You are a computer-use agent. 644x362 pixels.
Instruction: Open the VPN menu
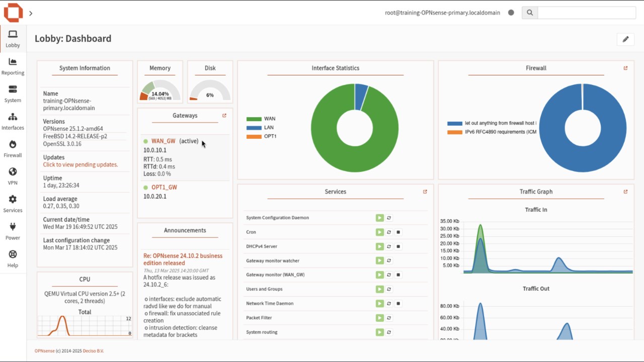coord(13,176)
